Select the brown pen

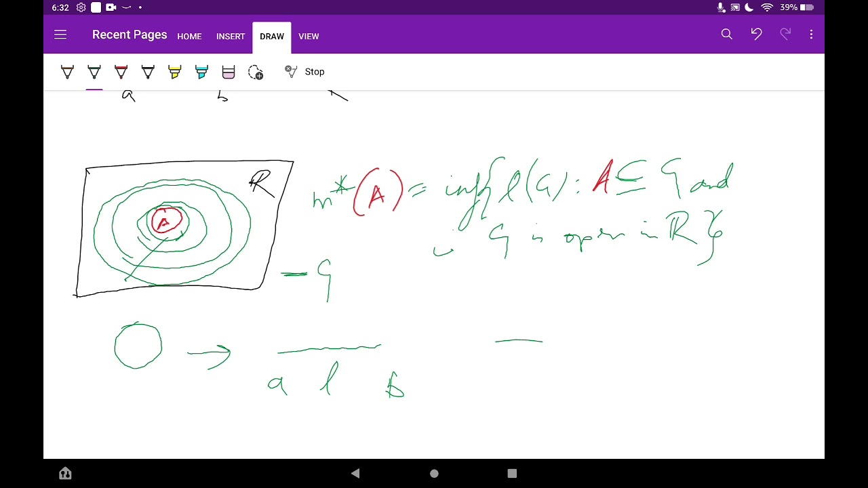[x=67, y=72]
